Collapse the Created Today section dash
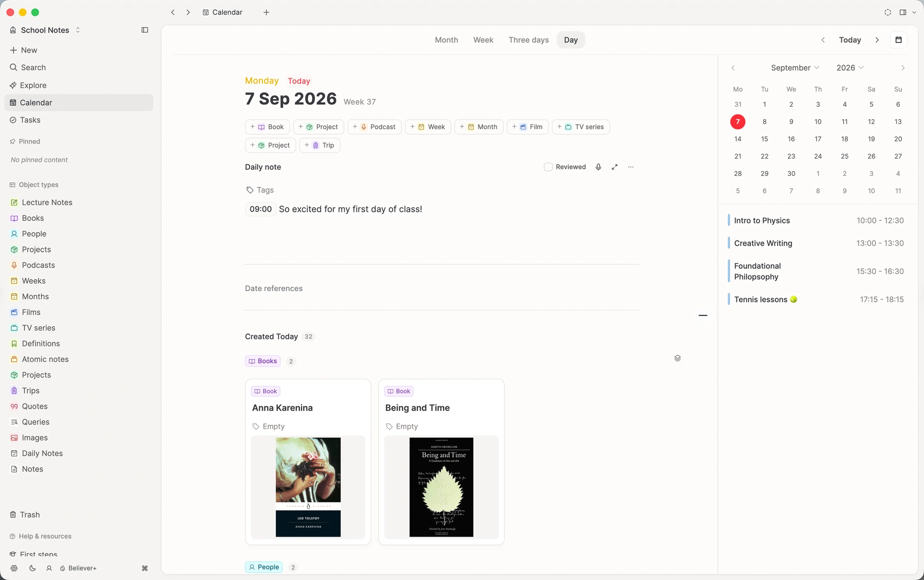Viewport: 924px width, 580px height. [703, 315]
